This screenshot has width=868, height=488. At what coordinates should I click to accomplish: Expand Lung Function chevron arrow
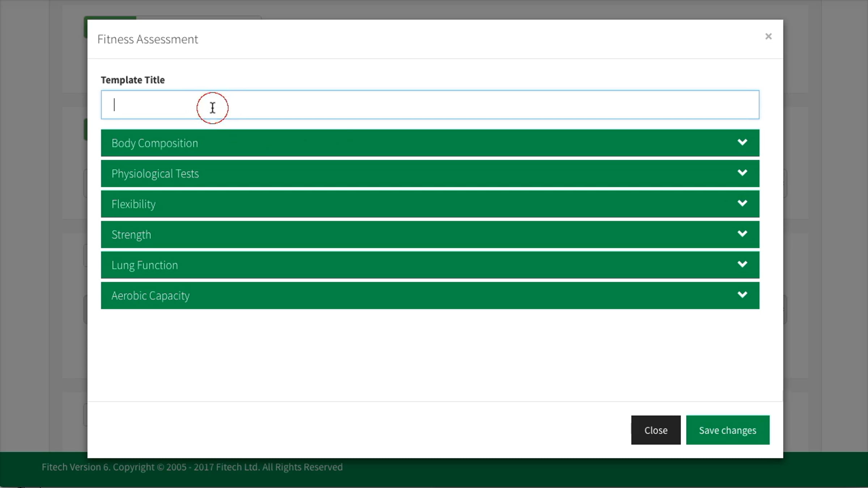(x=742, y=264)
